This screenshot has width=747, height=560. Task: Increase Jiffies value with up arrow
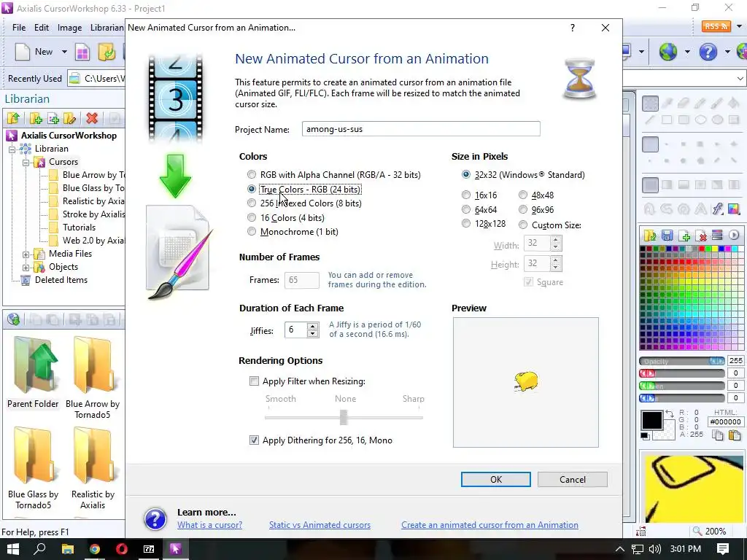point(312,326)
